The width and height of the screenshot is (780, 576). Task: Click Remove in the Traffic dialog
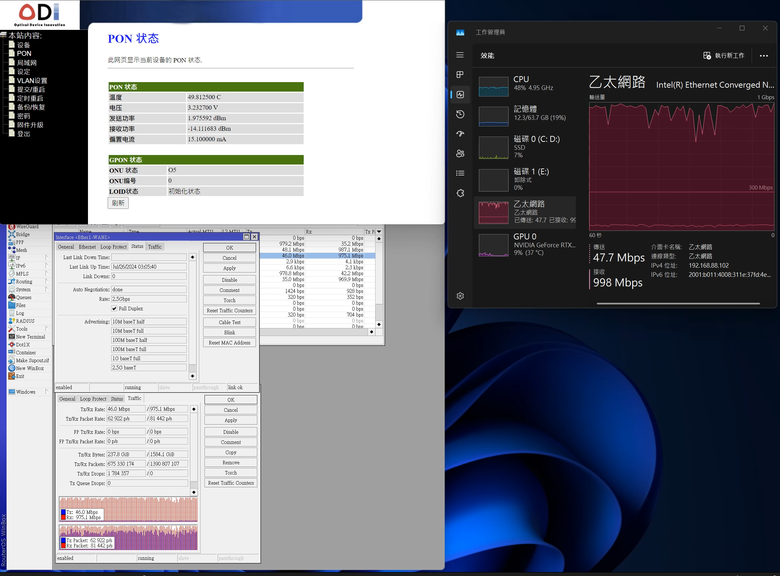[x=231, y=463]
